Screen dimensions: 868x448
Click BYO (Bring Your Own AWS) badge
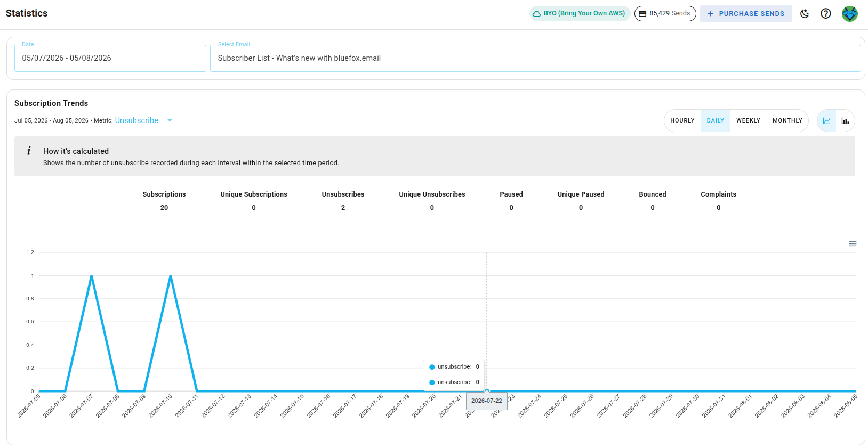pos(580,14)
